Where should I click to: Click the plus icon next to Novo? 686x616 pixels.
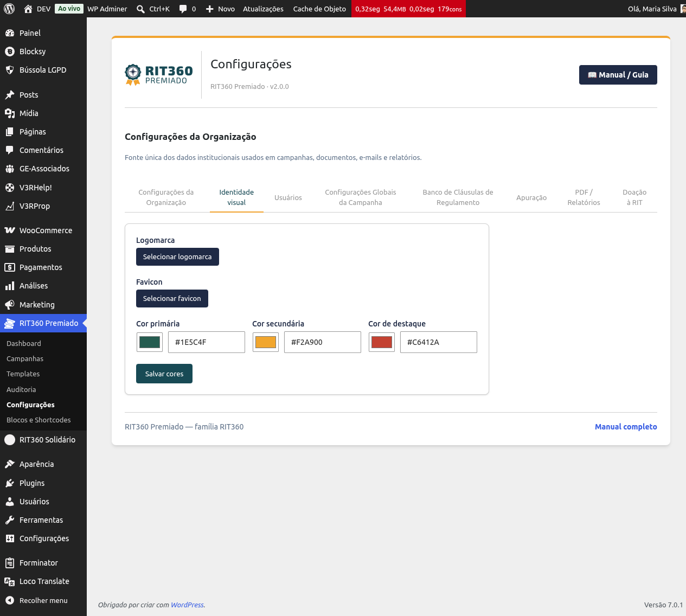click(x=210, y=9)
